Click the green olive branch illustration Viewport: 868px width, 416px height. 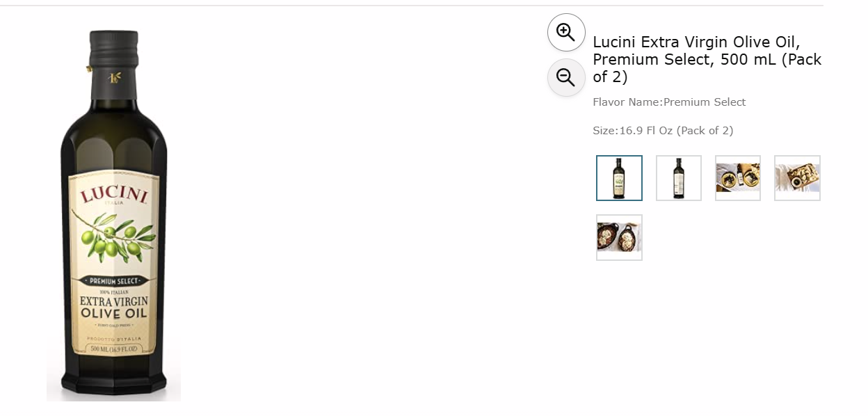point(113,237)
